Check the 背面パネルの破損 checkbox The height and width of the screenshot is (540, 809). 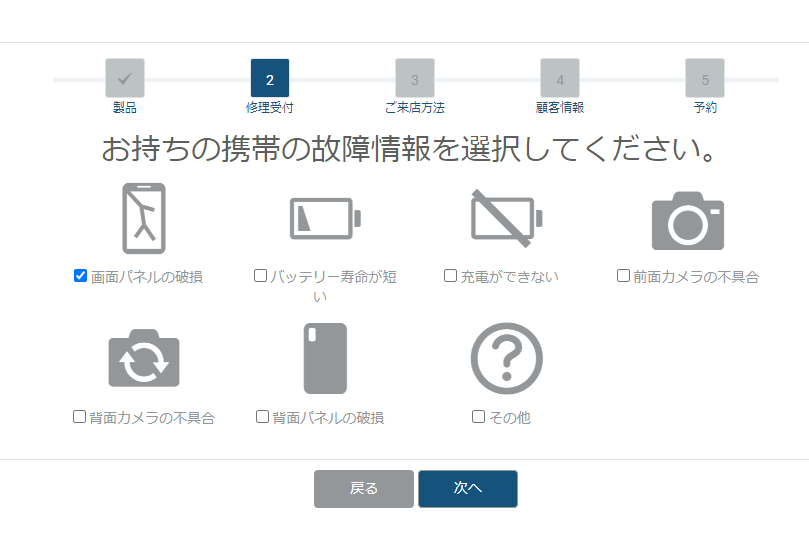[x=262, y=417]
